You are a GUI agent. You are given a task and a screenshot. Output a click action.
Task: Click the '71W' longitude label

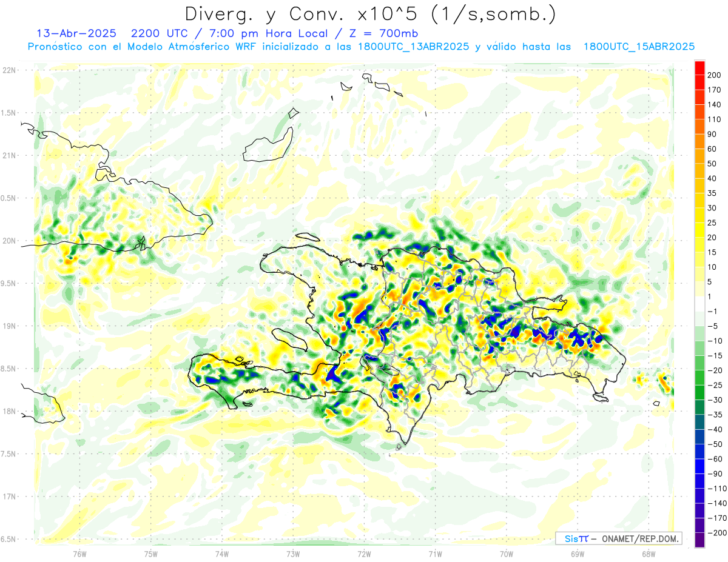[x=435, y=554]
